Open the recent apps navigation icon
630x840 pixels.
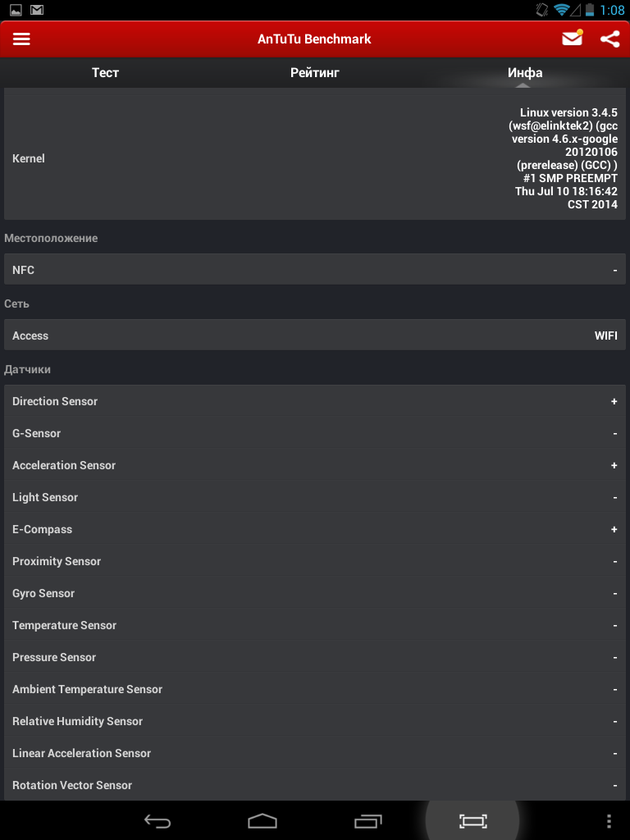pyautogui.click(x=368, y=820)
